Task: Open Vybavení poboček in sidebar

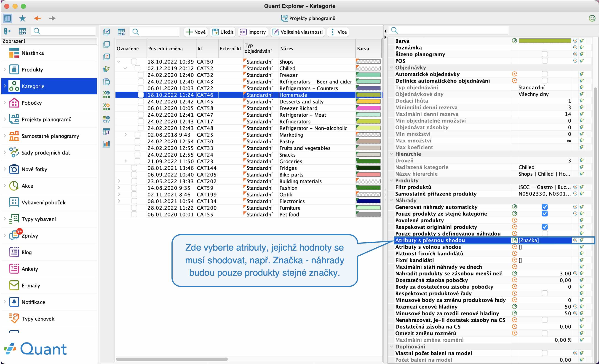Action: pyautogui.click(x=49, y=203)
